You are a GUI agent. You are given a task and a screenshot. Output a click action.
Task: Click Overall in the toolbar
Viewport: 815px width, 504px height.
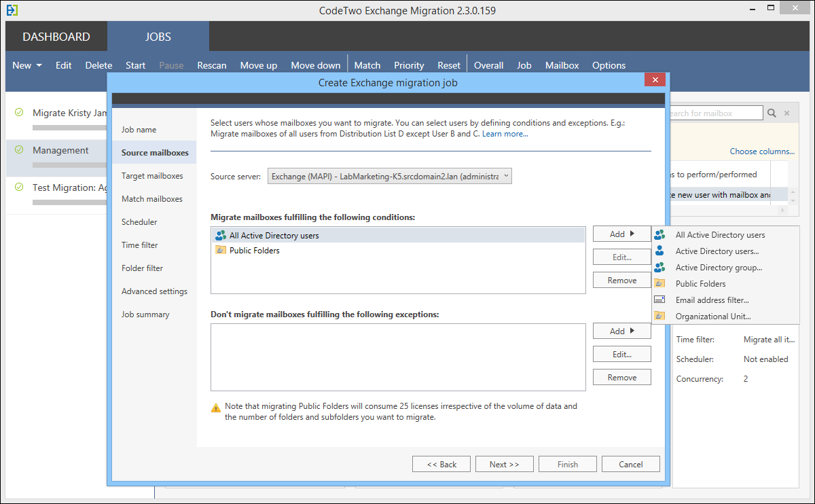[x=489, y=65]
